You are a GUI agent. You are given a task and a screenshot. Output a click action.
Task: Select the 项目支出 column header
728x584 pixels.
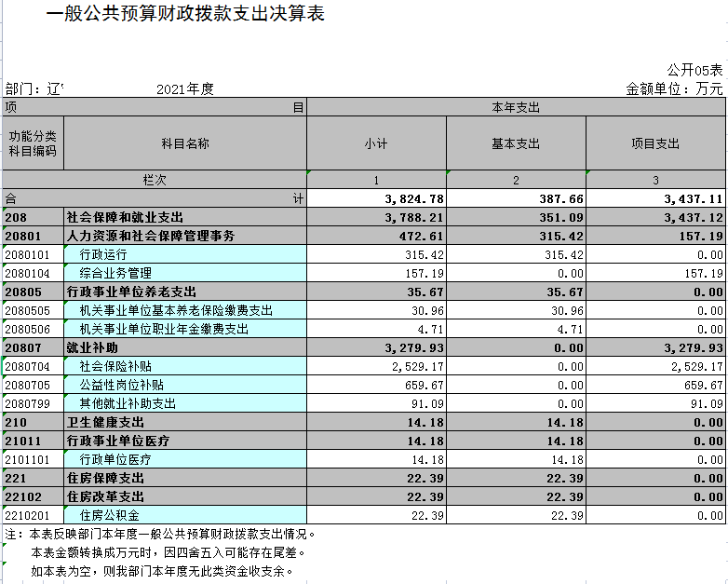(x=655, y=143)
